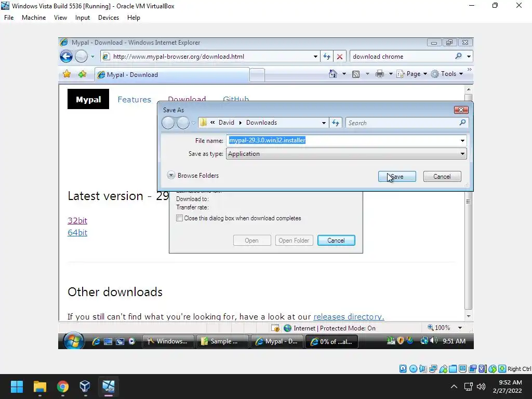The image size is (532, 399).
Task: Click the IE address bar URL field
Action: coord(210,56)
